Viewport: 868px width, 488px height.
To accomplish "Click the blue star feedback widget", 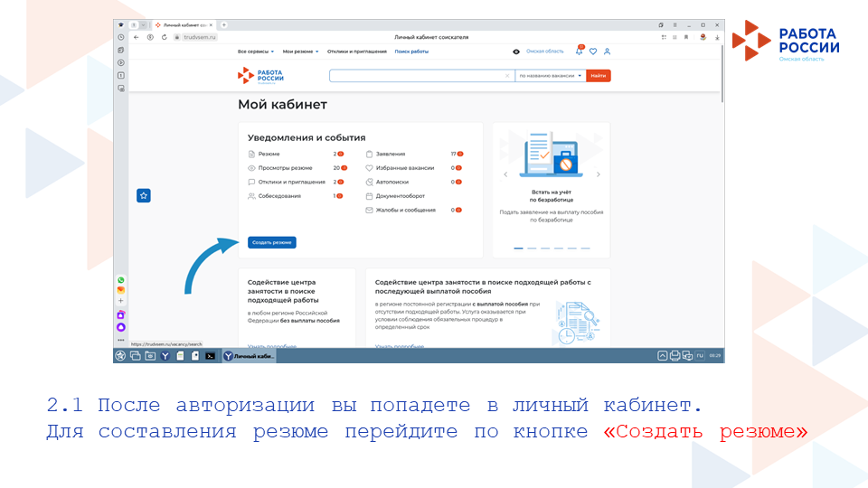I will click(x=144, y=195).
